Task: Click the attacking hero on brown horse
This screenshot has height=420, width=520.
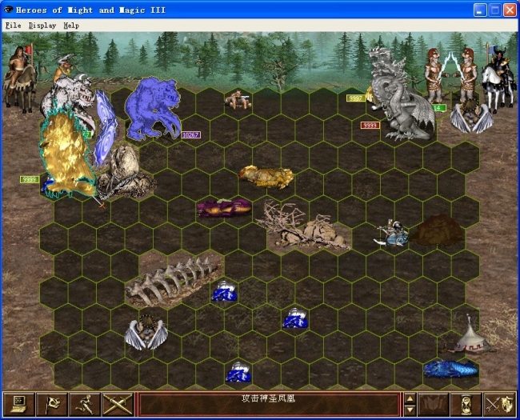Action: point(20,80)
